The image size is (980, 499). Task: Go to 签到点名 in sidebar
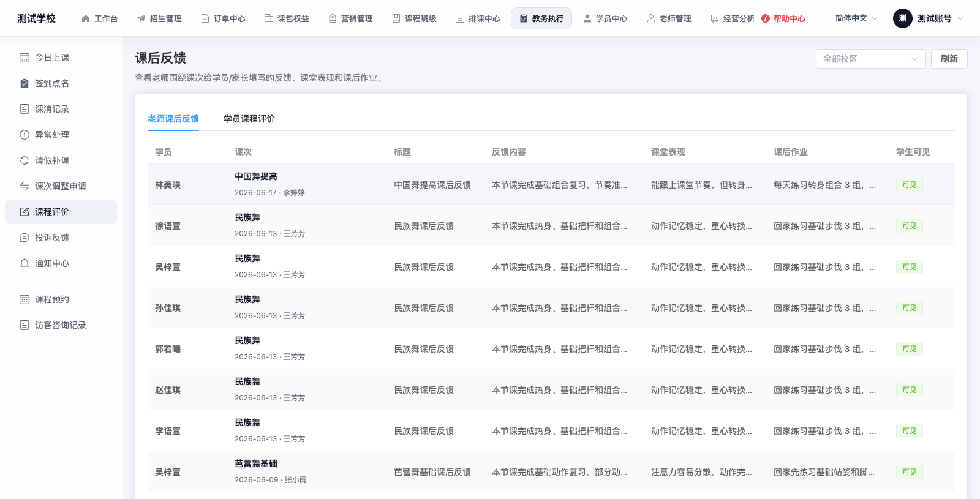(x=61, y=83)
